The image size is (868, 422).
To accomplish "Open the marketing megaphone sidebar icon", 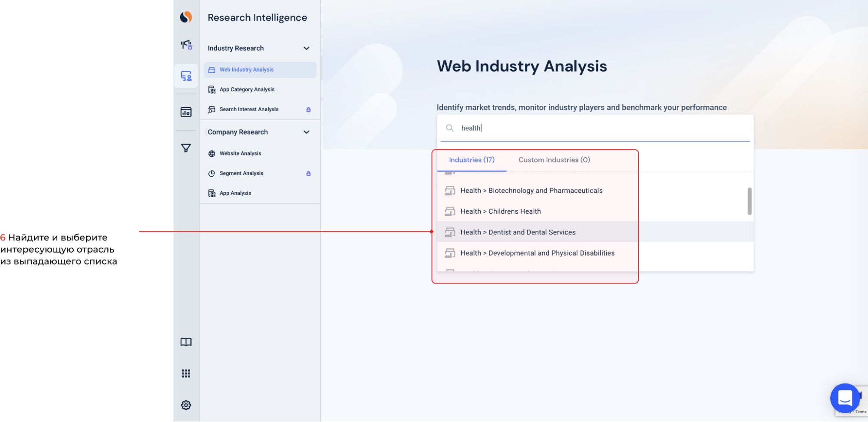I will click(x=186, y=45).
